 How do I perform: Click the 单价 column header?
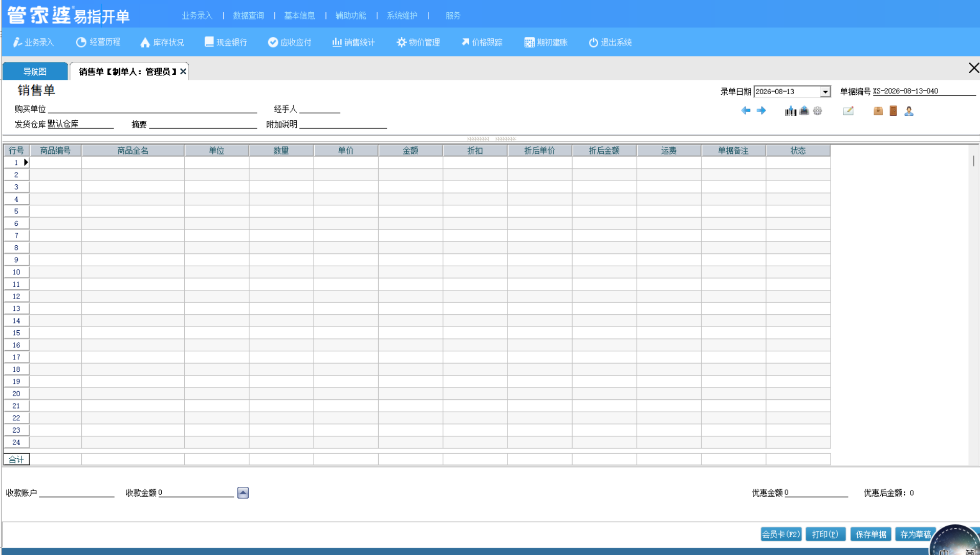pos(346,151)
